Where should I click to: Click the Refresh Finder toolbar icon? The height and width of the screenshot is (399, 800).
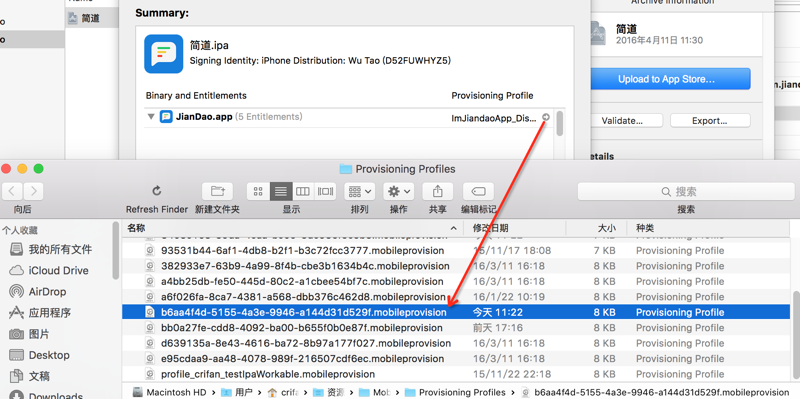click(157, 191)
